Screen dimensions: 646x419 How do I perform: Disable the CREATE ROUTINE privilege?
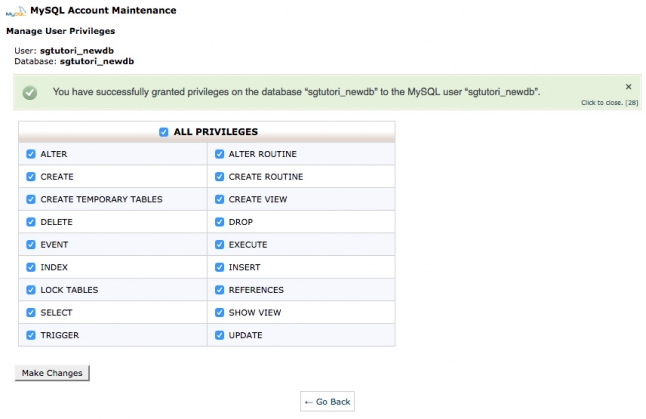pos(219,177)
